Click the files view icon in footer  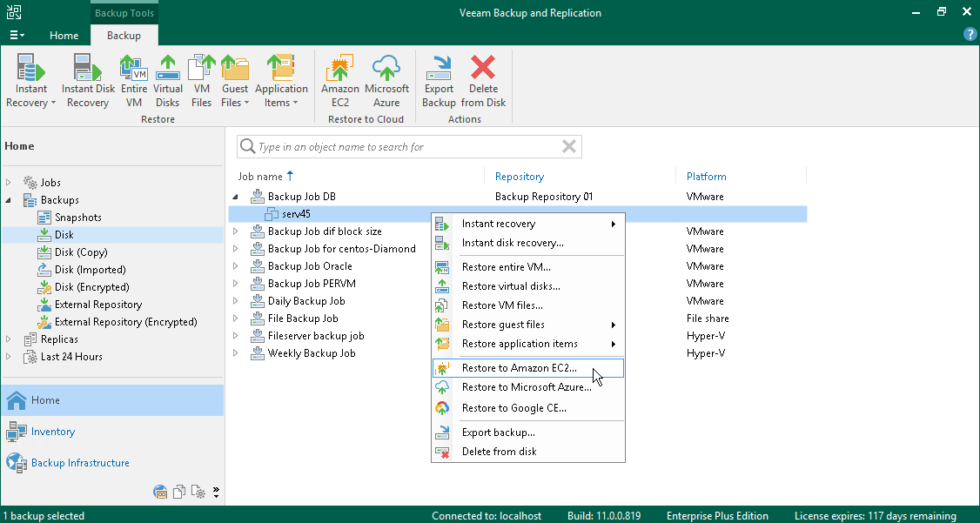coord(180,492)
